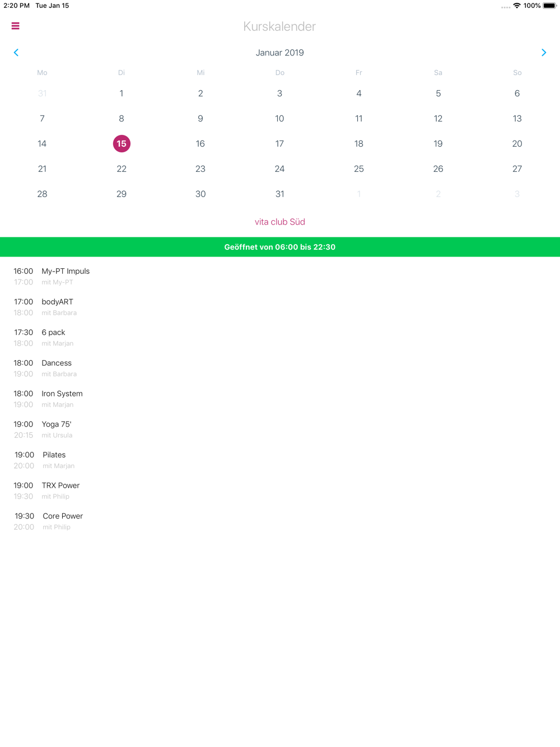
Task: Select the Iron System course
Action: (280, 399)
